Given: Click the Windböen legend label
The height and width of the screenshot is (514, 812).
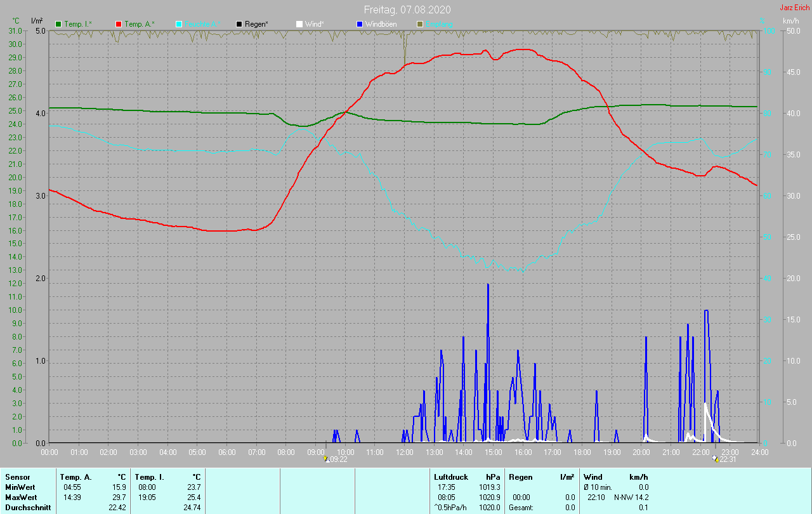Looking at the screenshot, I should tap(381, 24).
